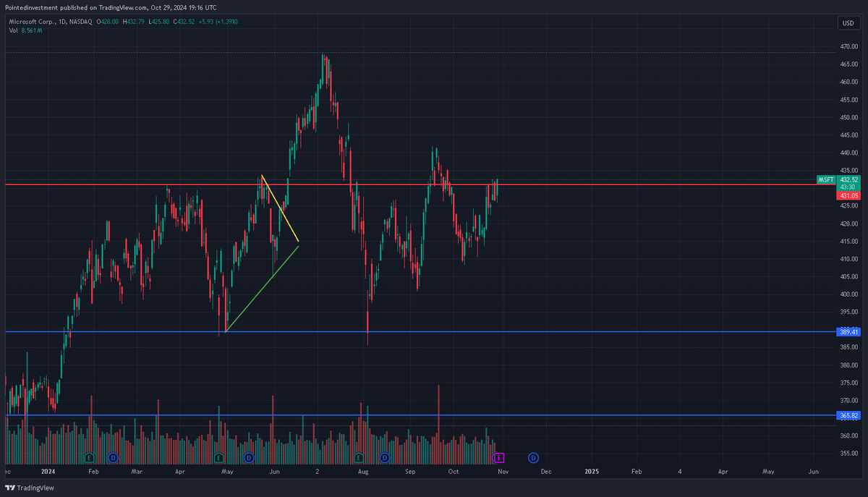
Task: Click the 43:30 countdown under MSFT tag
Action: (848, 187)
